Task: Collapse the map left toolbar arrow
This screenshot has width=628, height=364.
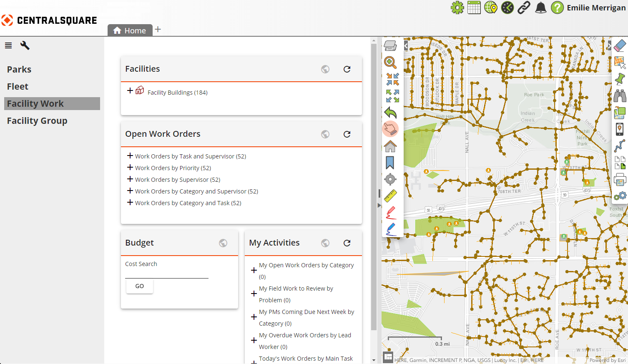Action: (x=406, y=45)
